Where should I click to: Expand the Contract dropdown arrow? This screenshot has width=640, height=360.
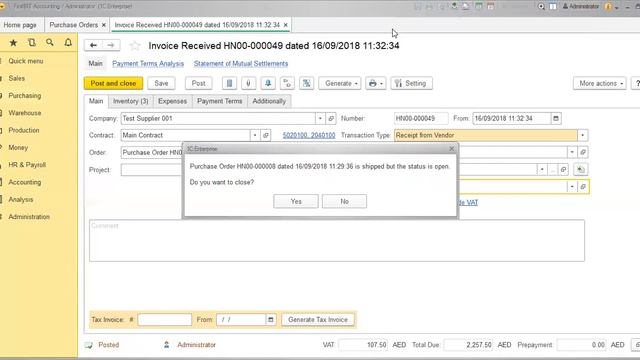(x=255, y=135)
